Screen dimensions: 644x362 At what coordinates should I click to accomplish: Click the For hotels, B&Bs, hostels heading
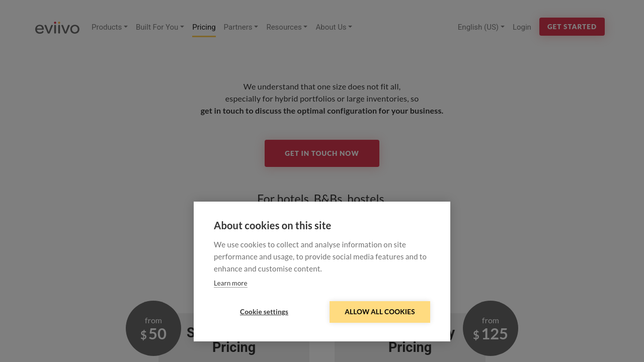tap(321, 197)
